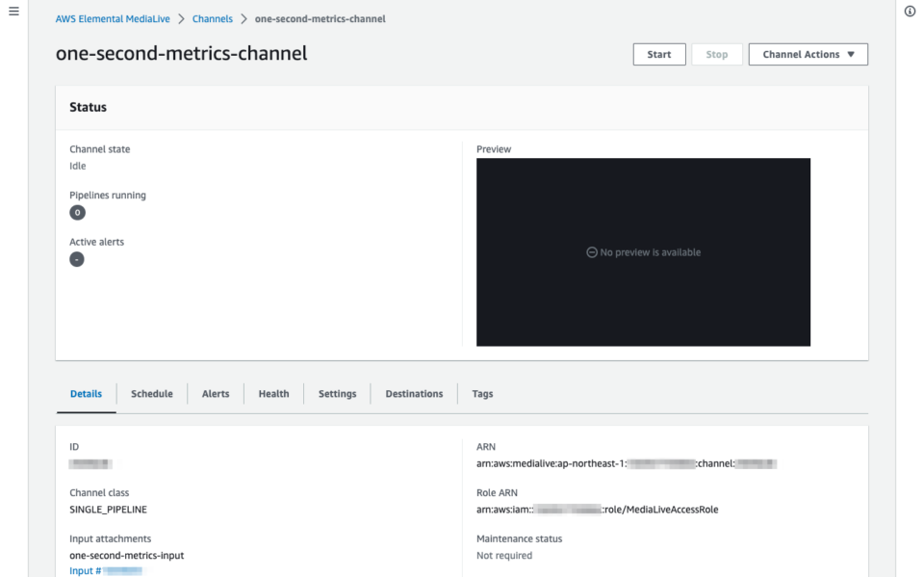Click the one-second-metrics-channel breadcrumb entry
Image resolution: width=924 pixels, height=577 pixels.
tap(322, 17)
